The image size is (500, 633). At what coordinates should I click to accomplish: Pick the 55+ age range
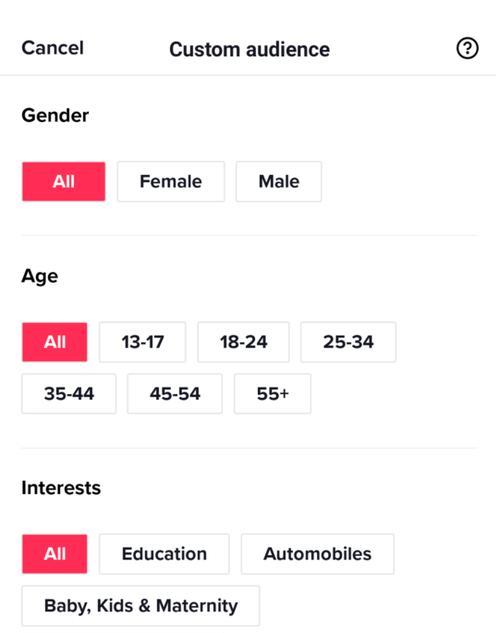coord(272,394)
